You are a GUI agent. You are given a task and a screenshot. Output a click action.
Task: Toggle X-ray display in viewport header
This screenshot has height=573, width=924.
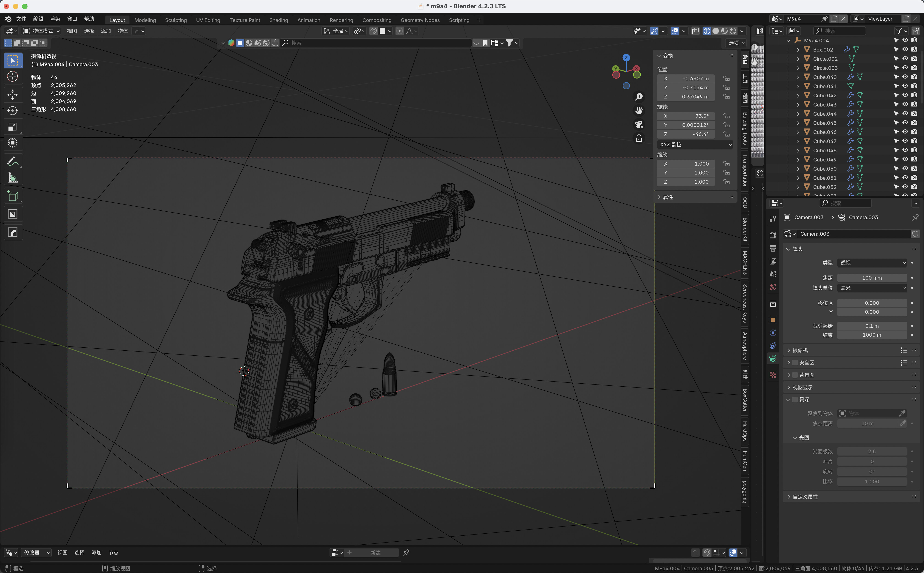click(x=695, y=31)
